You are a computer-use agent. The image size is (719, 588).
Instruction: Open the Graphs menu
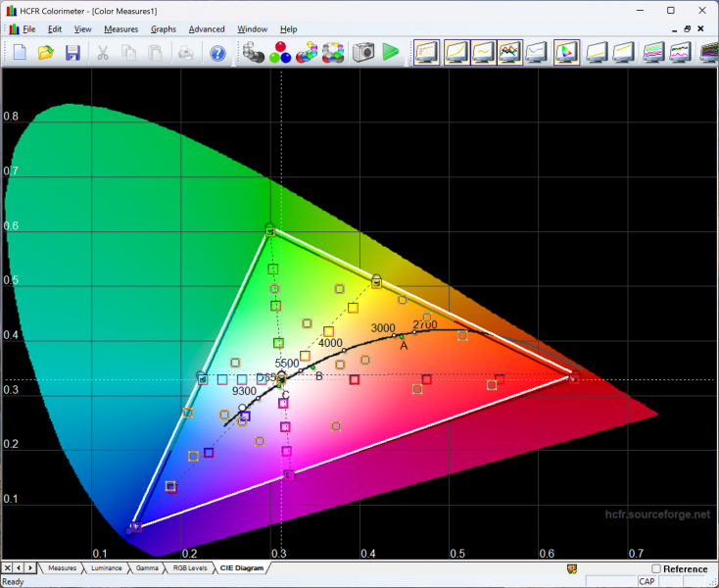(163, 29)
